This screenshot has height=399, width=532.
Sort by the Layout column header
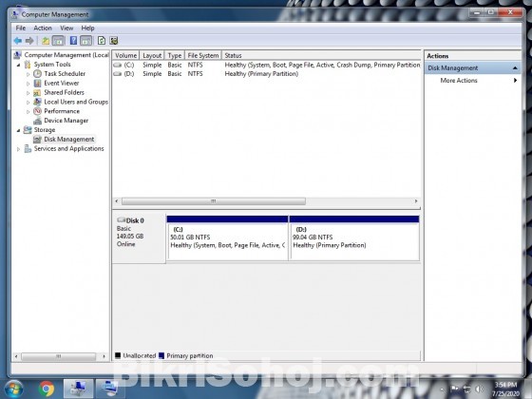point(152,55)
